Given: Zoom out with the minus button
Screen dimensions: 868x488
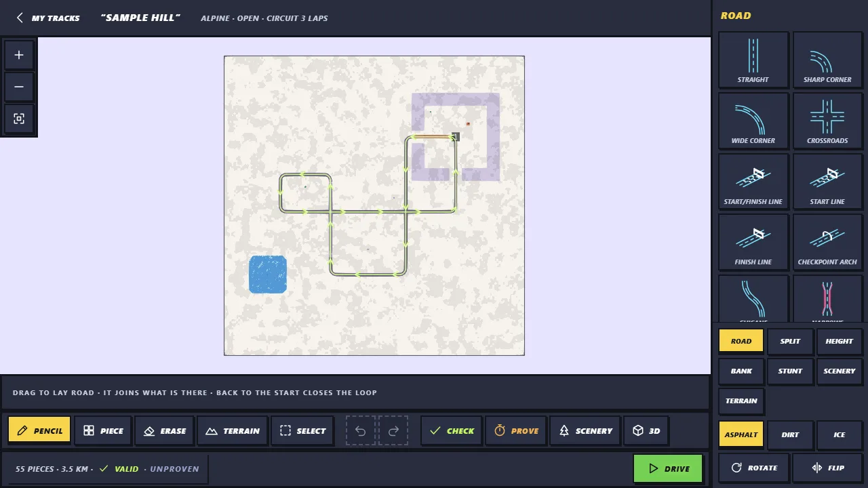Looking at the screenshot, I should 19,87.
